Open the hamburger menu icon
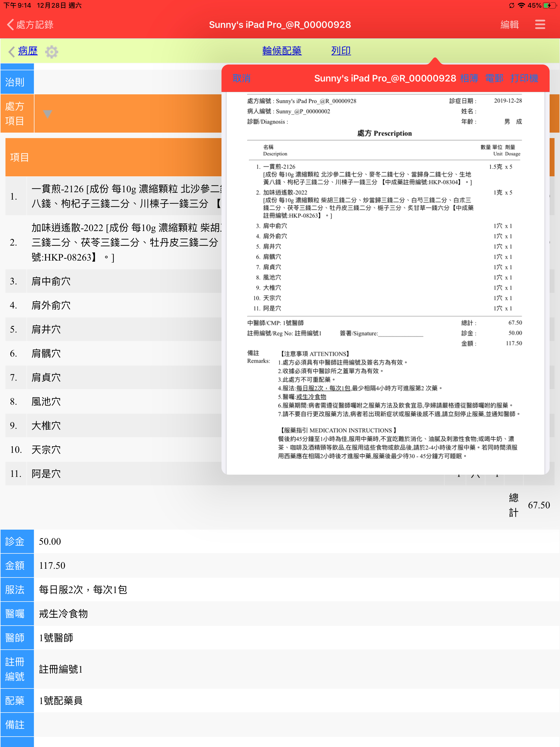This screenshot has height=747, width=560. (540, 24)
